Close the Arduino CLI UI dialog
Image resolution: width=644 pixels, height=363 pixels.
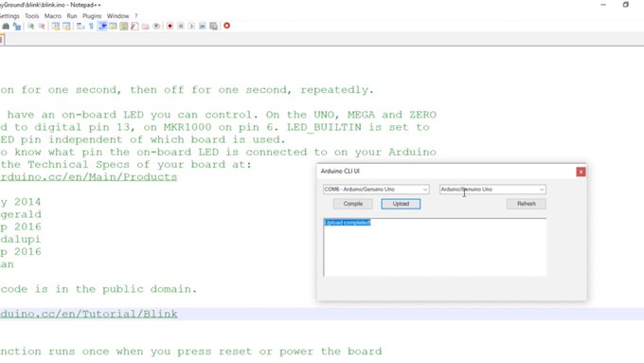click(x=581, y=172)
